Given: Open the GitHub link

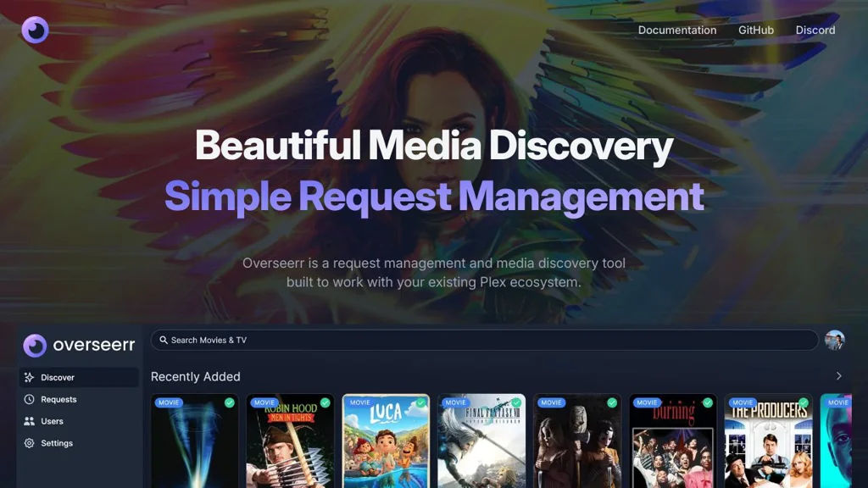Looking at the screenshot, I should 755,30.
